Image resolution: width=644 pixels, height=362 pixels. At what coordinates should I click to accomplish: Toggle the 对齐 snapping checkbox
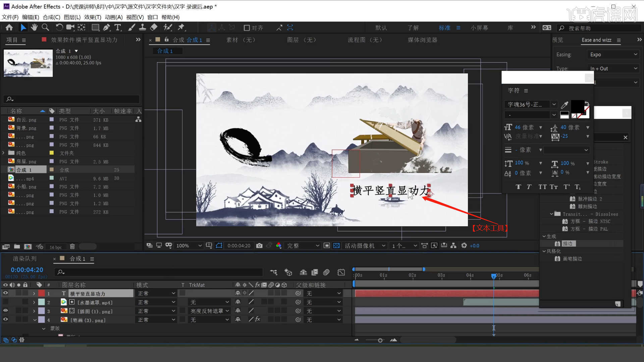coord(247,28)
